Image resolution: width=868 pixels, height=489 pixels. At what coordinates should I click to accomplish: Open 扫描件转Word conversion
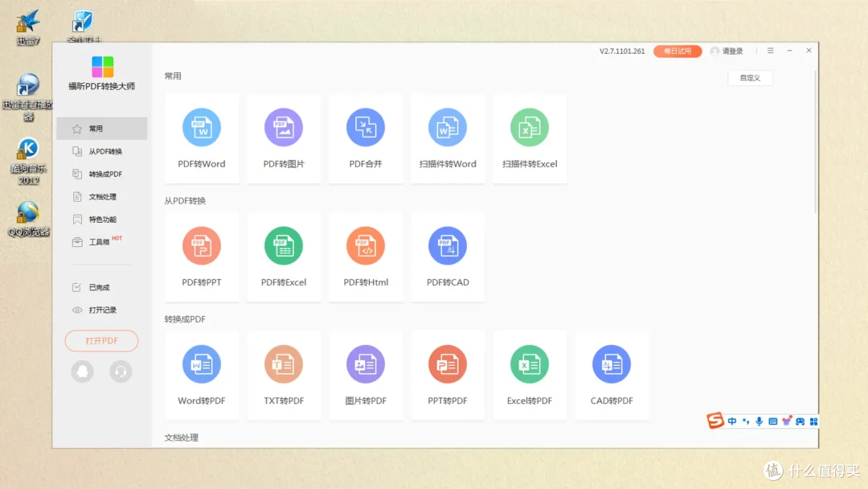(x=448, y=138)
